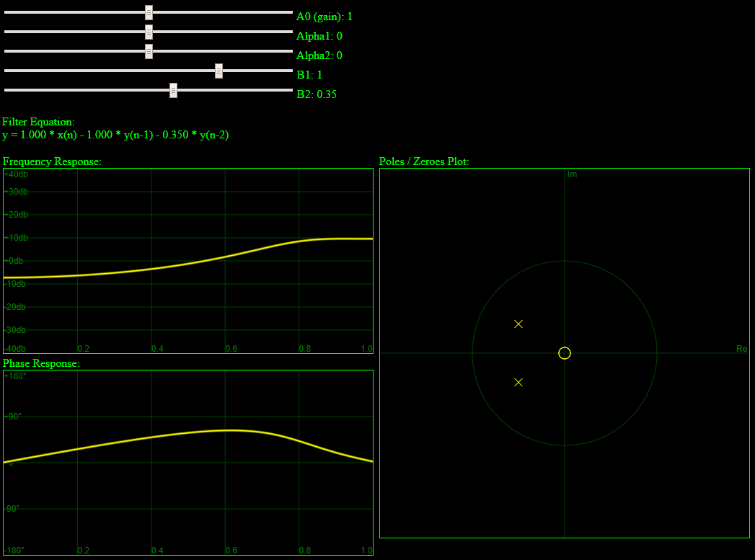Click the upper pole X marker
This screenshot has width=755, height=560.
(x=518, y=324)
